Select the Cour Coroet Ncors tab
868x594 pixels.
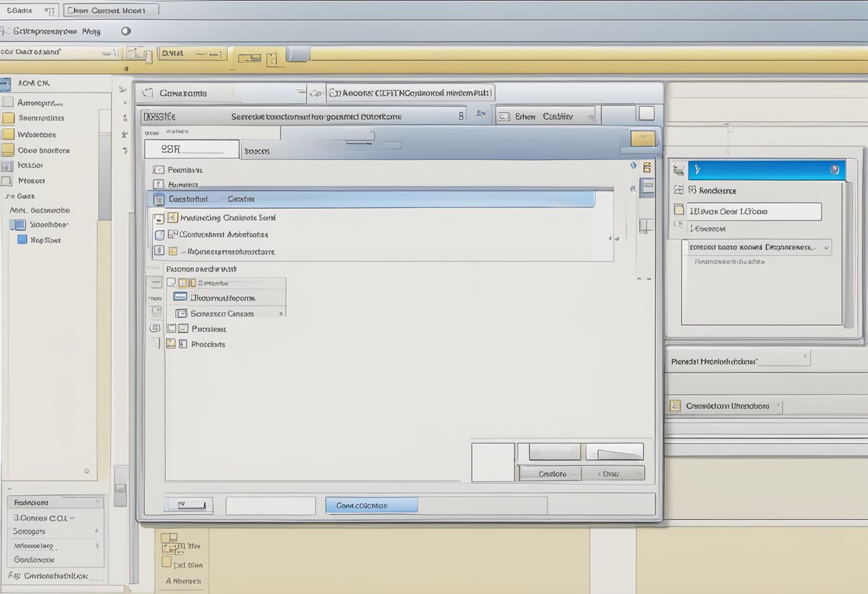pyautogui.click(x=111, y=10)
